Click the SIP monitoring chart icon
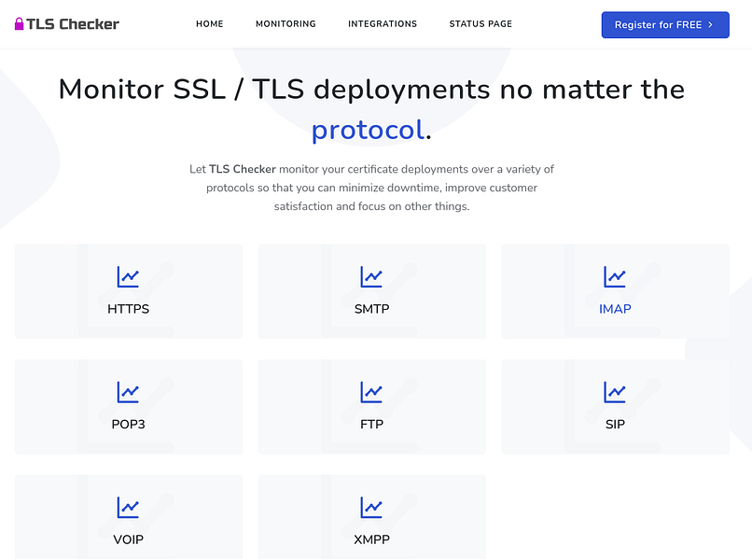Image resolution: width=752 pixels, height=560 pixels. click(x=615, y=391)
